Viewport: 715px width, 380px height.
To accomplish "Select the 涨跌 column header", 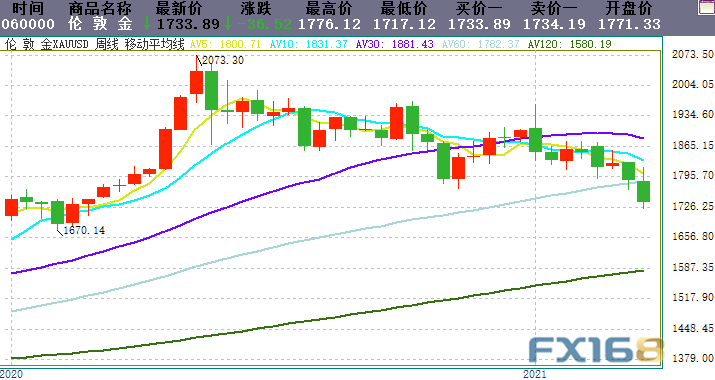I will pyautogui.click(x=256, y=8).
